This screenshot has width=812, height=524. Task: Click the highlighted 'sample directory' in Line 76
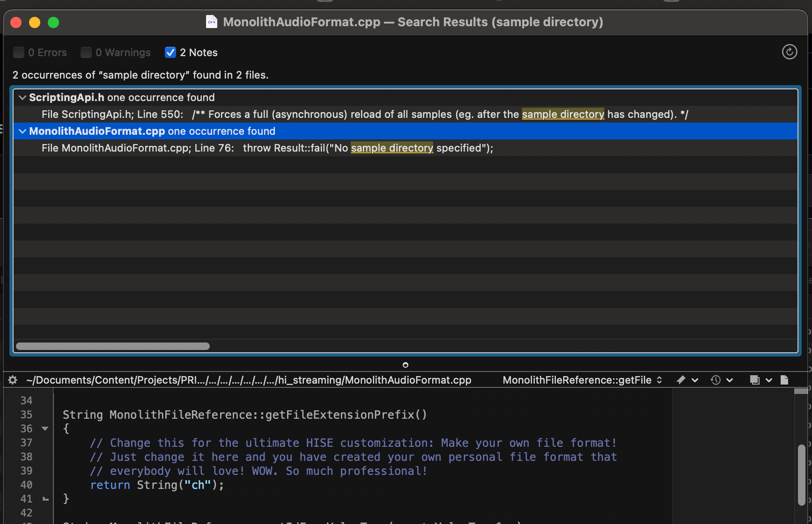(392, 148)
